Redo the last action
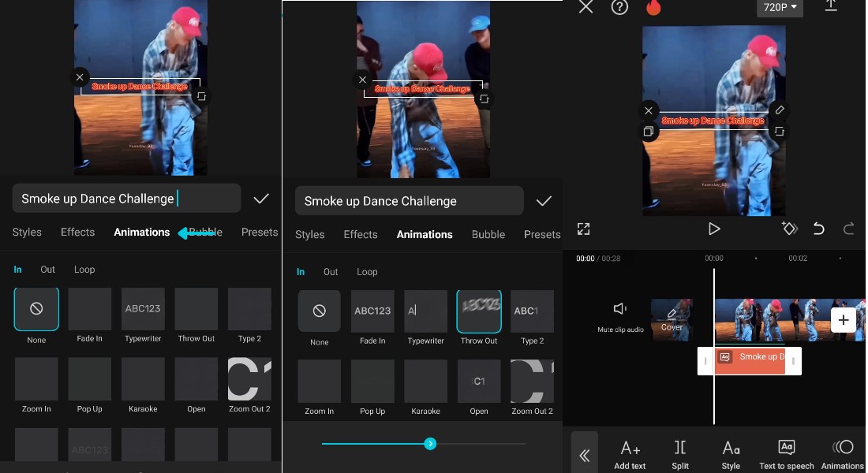The height and width of the screenshot is (473, 868). [848, 229]
